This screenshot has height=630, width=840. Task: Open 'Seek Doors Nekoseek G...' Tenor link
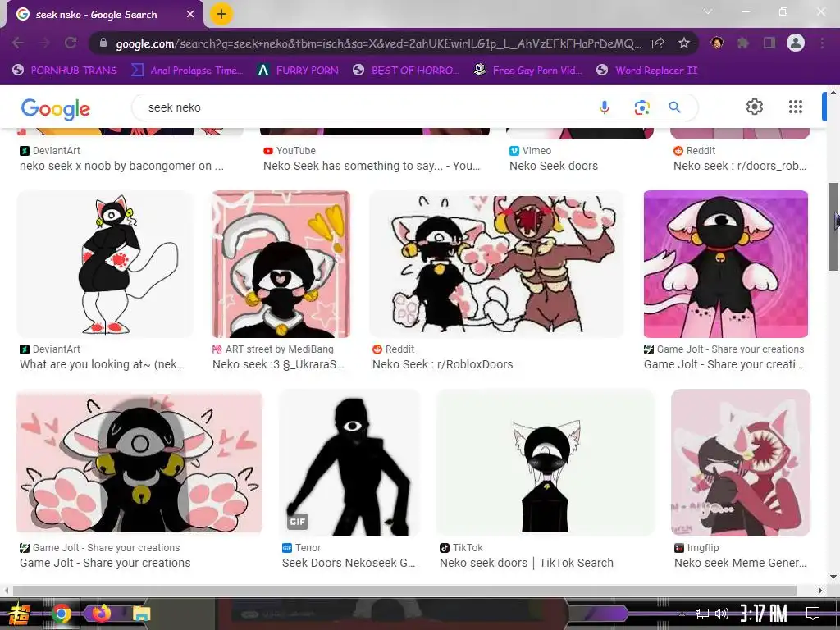[349, 563]
